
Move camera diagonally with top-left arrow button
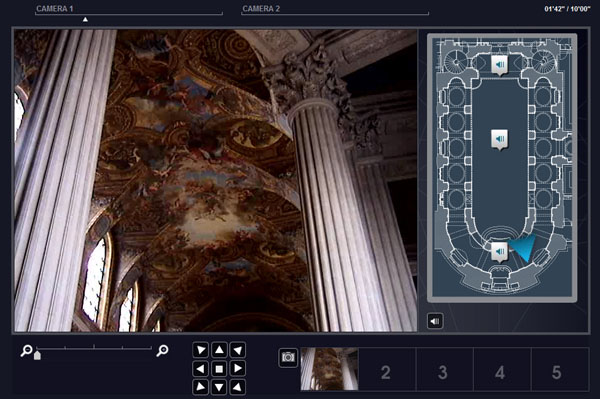click(x=201, y=350)
